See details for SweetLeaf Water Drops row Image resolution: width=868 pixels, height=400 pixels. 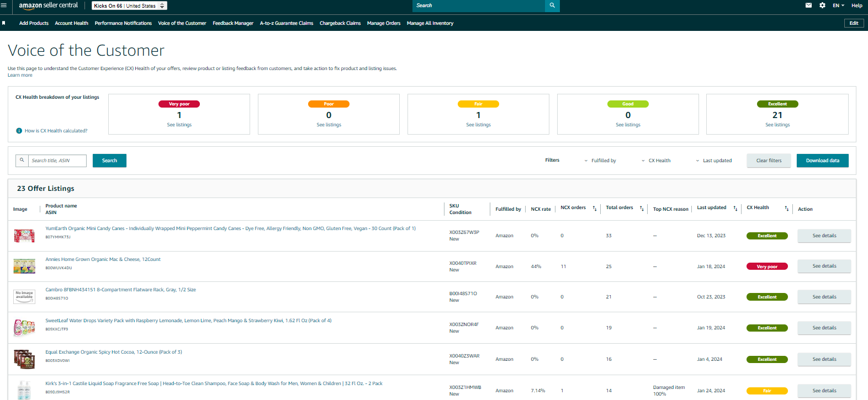tap(824, 328)
